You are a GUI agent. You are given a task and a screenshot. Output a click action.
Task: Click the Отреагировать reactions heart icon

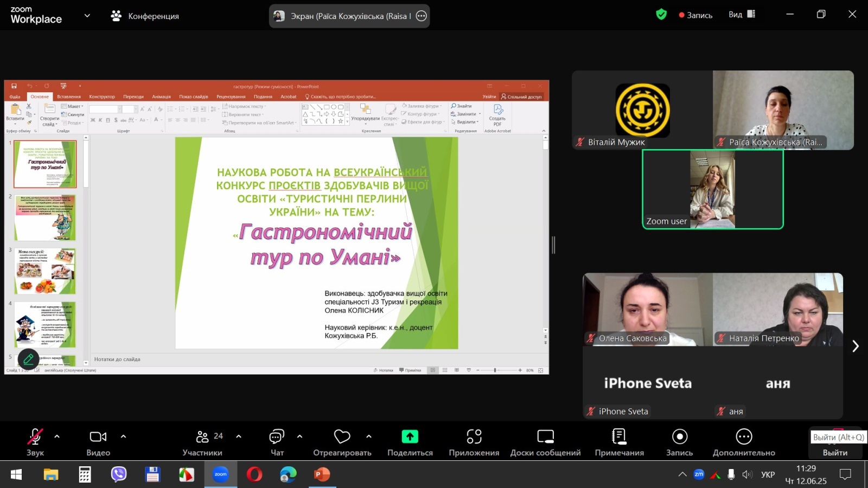(x=342, y=436)
